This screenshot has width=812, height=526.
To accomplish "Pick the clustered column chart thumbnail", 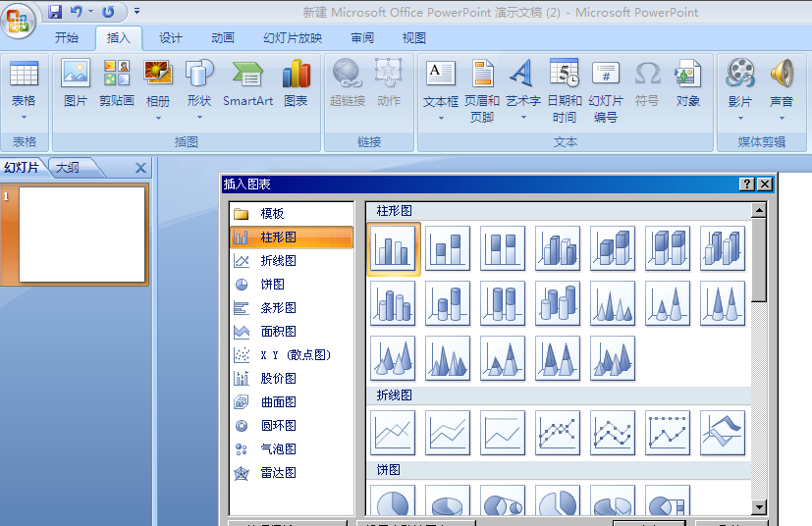I will [393, 248].
